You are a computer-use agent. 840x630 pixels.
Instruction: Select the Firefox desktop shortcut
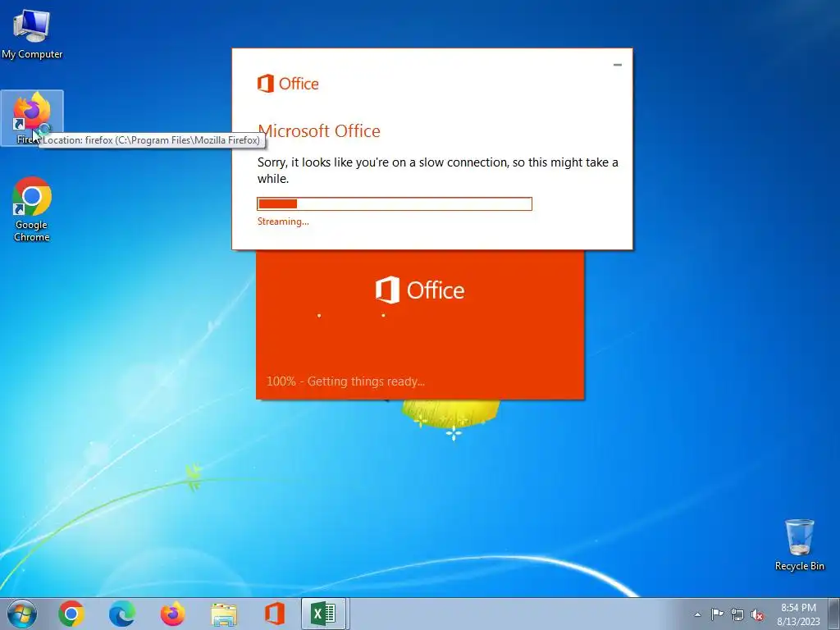pyautogui.click(x=32, y=118)
